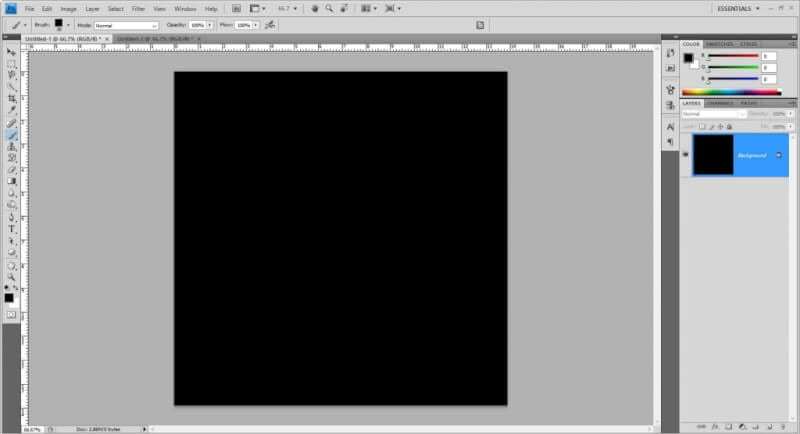Select the Pen tool

pyautogui.click(x=11, y=218)
